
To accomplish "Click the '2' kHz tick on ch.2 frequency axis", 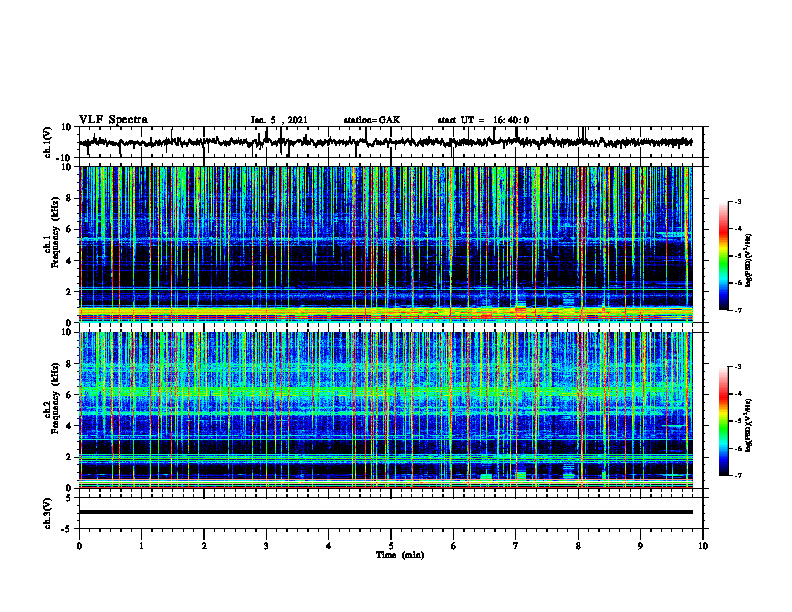I will pos(69,457).
